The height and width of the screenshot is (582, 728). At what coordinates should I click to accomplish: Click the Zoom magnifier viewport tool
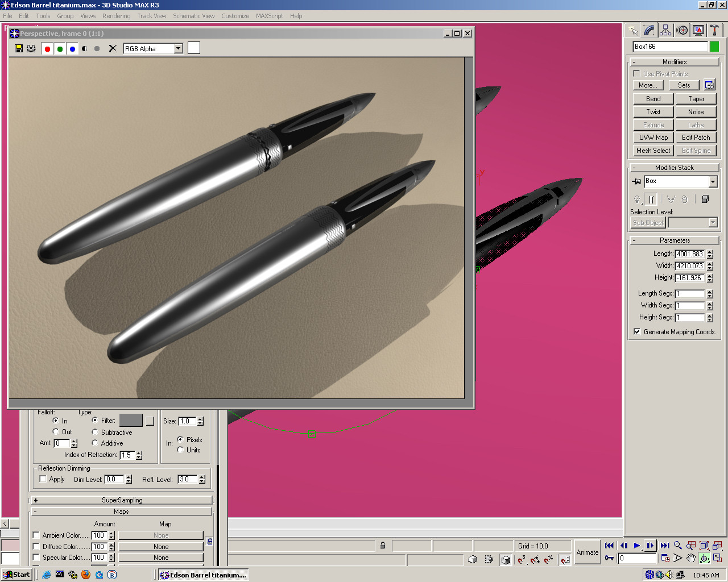click(x=678, y=546)
